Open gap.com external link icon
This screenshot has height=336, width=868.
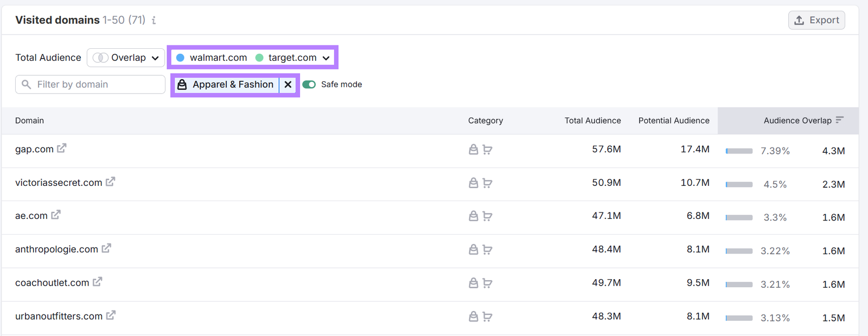click(62, 148)
